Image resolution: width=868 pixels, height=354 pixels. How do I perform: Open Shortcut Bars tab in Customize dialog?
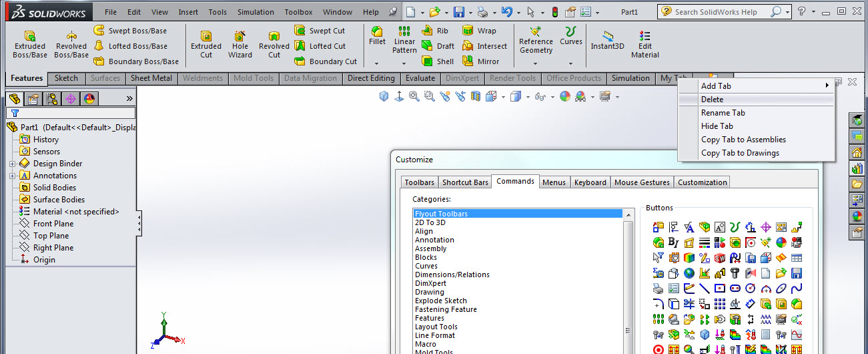tap(465, 182)
